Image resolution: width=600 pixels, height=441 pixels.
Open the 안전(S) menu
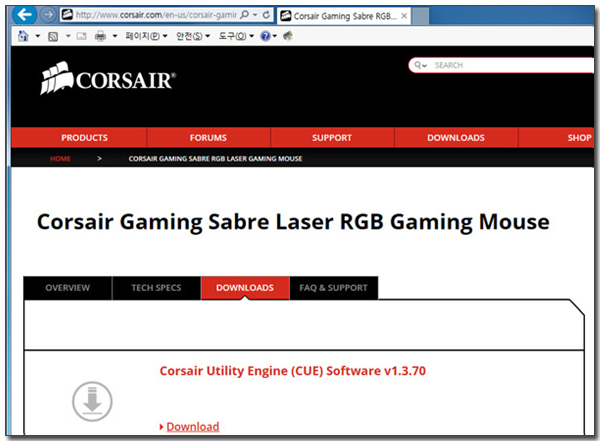pyautogui.click(x=193, y=36)
